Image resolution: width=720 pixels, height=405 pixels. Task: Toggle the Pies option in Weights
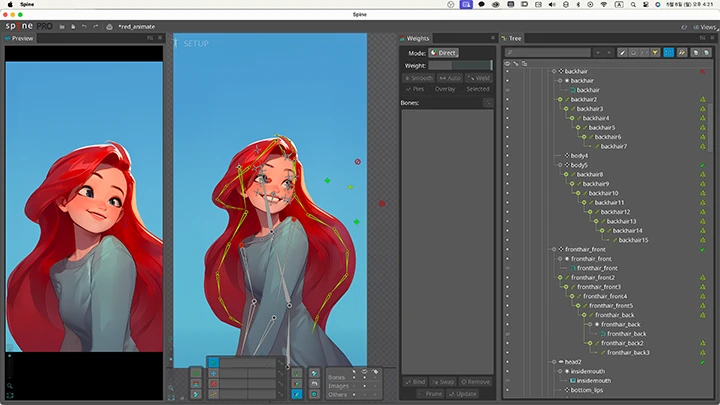point(415,89)
